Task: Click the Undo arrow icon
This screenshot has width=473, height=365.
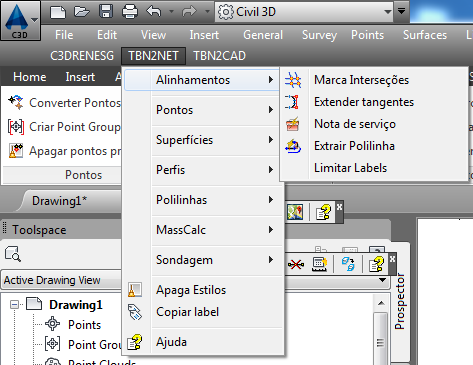Action: pos(153,12)
